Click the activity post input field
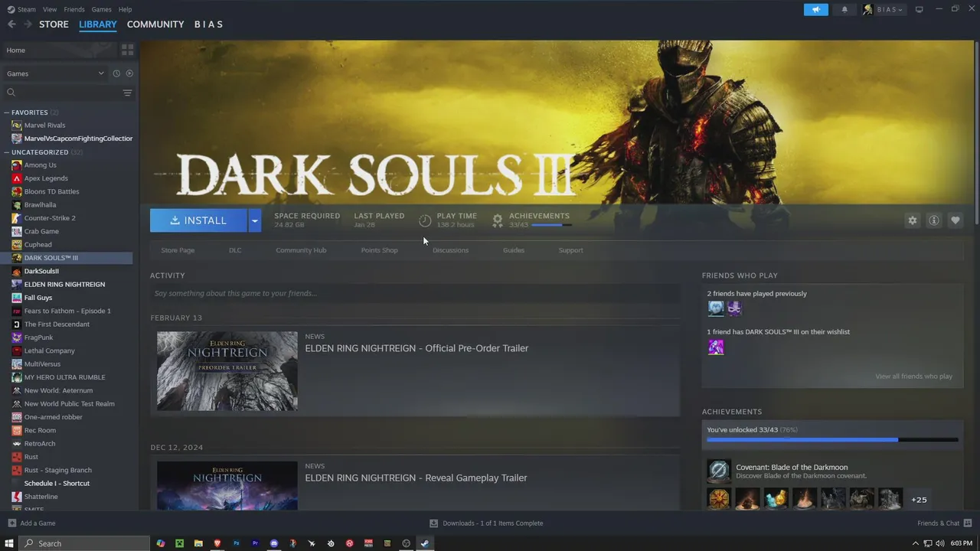 click(x=415, y=293)
